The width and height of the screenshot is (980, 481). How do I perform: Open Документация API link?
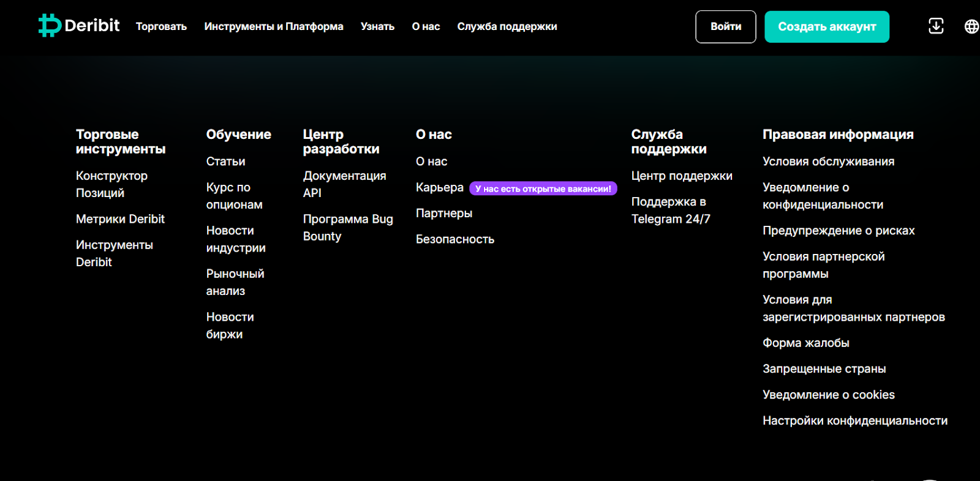click(x=345, y=184)
